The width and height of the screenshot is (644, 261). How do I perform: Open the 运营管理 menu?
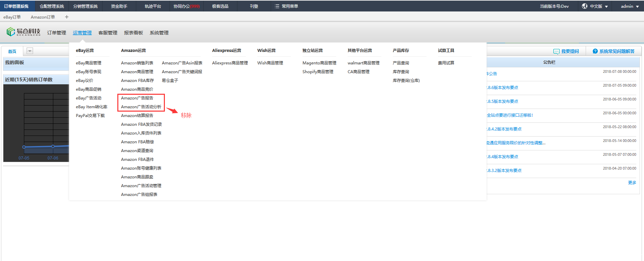82,33
